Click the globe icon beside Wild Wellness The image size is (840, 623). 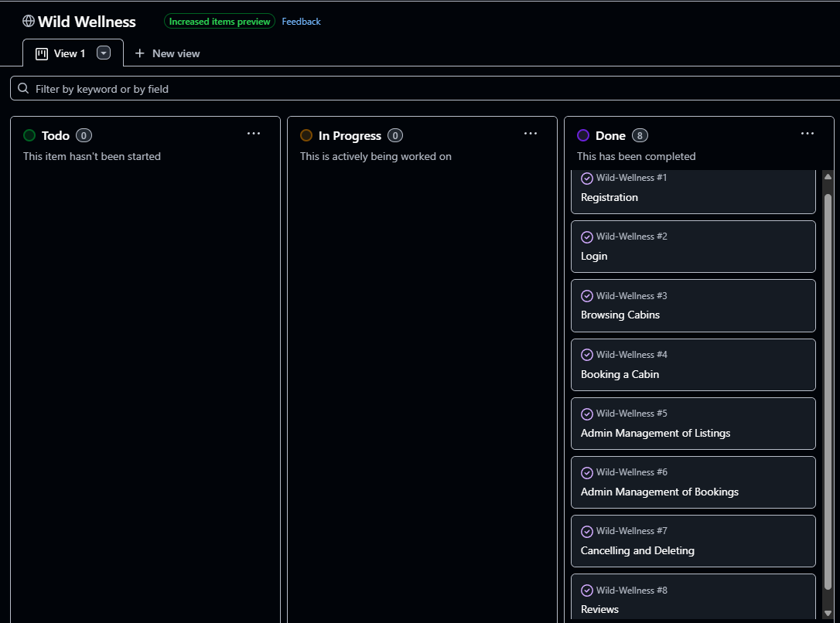point(29,21)
